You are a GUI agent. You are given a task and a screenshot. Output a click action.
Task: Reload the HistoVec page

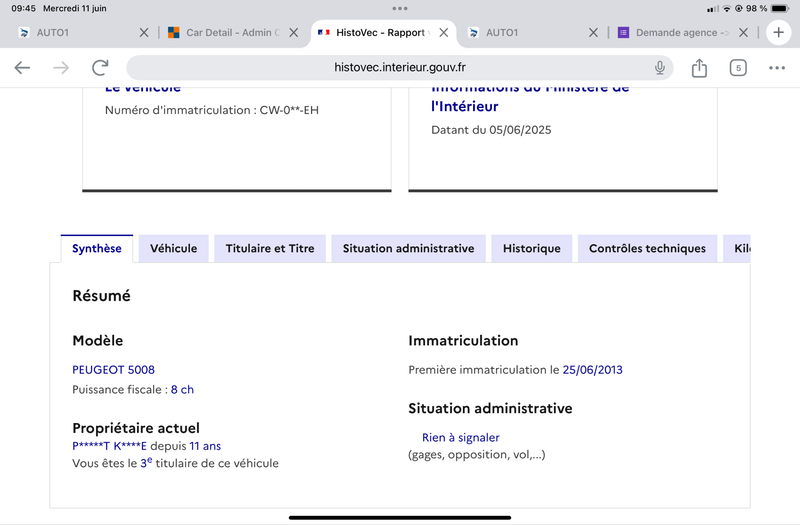[100, 67]
